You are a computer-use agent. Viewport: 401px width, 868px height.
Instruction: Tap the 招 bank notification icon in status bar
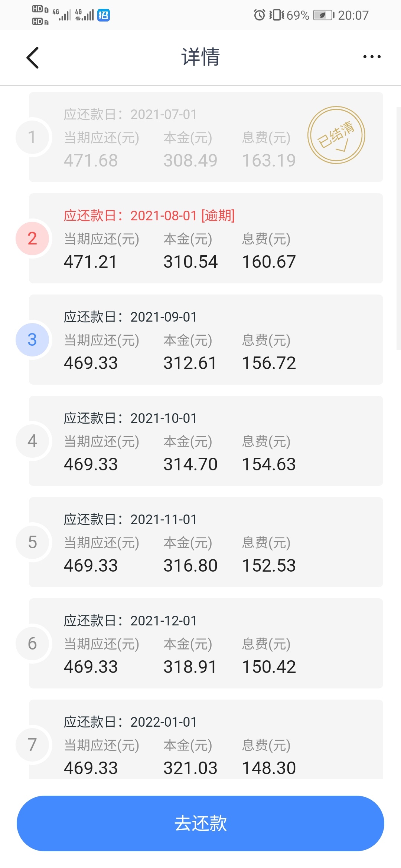coord(104,15)
